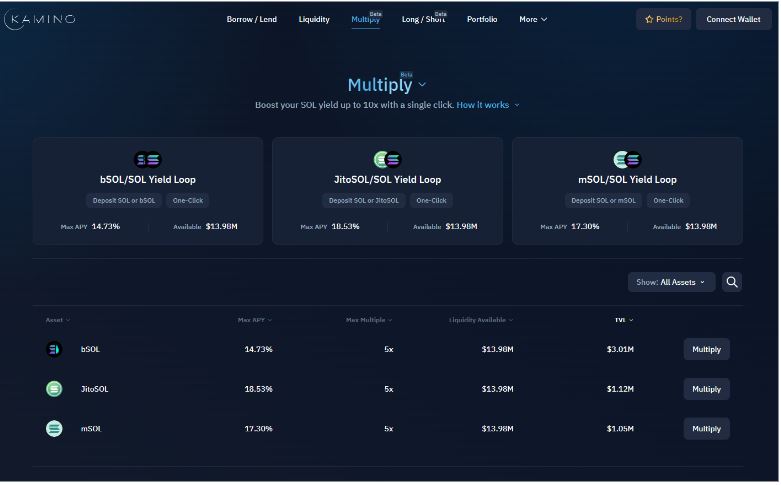Viewport: 781px width, 485px height.
Task: Click the $1.12M TVL value
Action: click(620, 389)
